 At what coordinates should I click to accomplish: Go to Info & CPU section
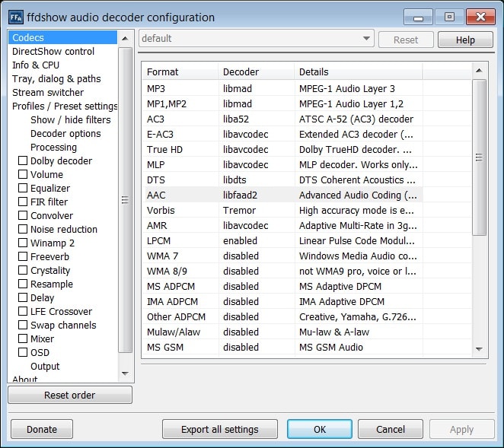36,65
